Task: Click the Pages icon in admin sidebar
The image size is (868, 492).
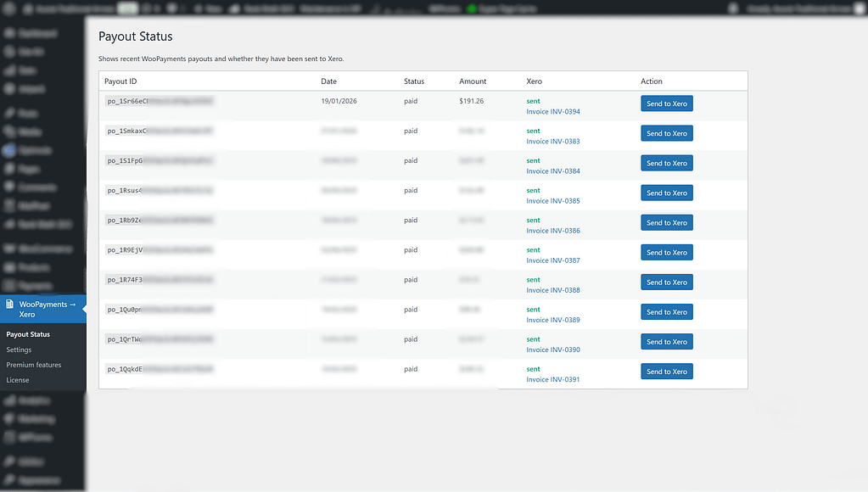Action: pyautogui.click(x=9, y=169)
